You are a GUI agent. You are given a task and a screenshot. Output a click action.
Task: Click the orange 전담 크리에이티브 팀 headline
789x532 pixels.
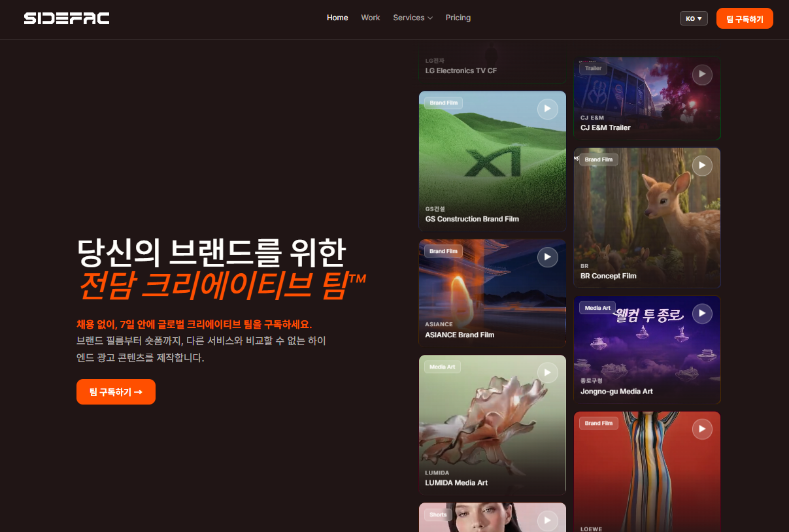222,285
